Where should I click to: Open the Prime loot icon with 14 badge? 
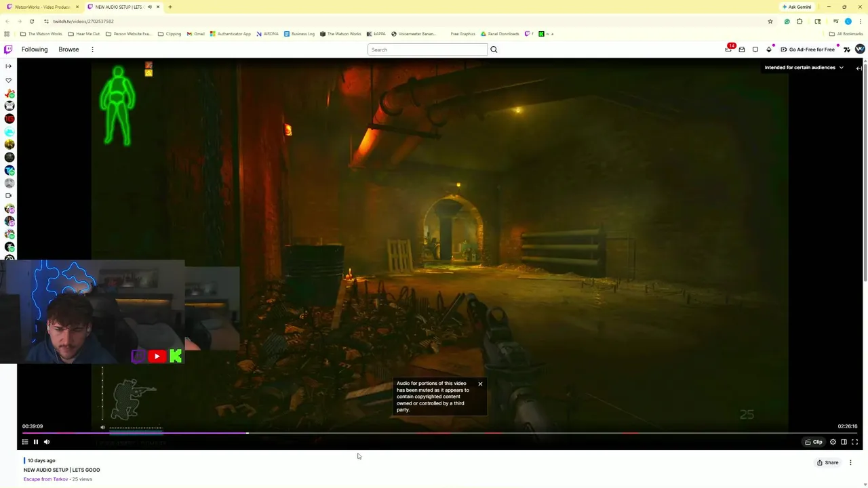pyautogui.click(x=729, y=49)
